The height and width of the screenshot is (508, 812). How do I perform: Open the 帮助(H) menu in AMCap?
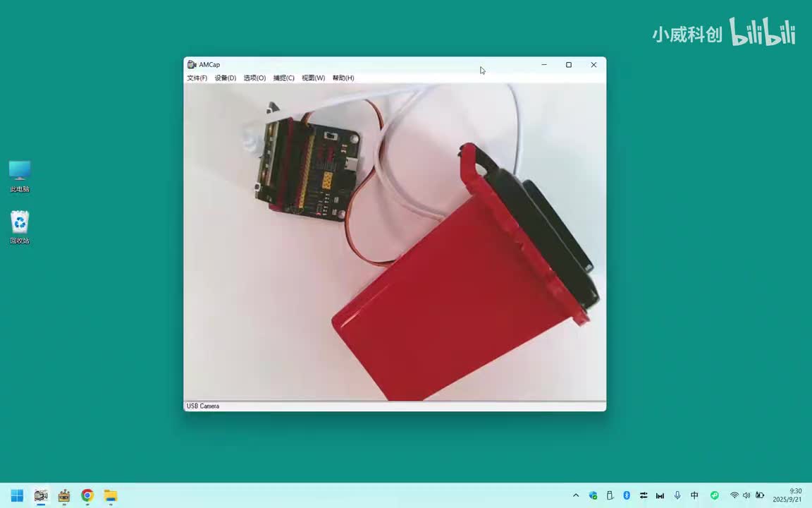click(x=343, y=78)
